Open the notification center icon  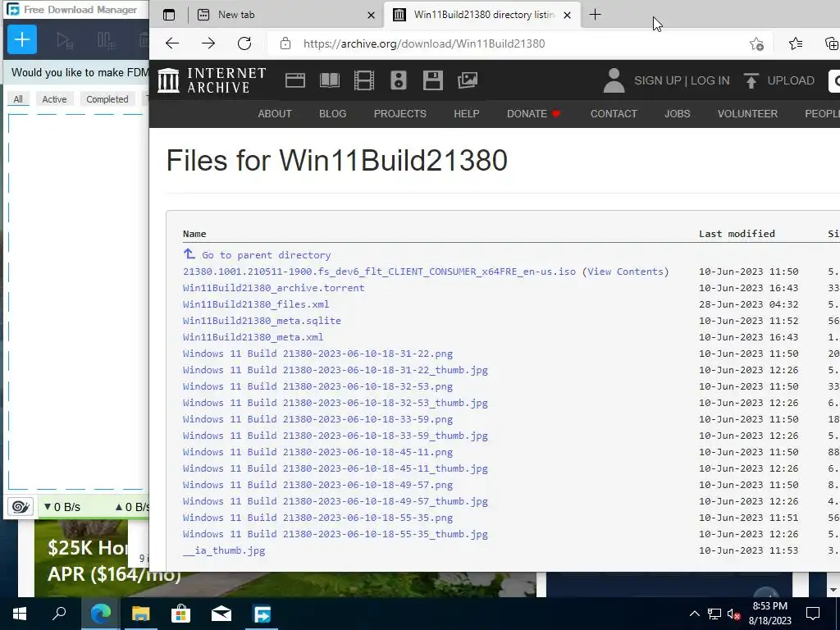[813, 614]
